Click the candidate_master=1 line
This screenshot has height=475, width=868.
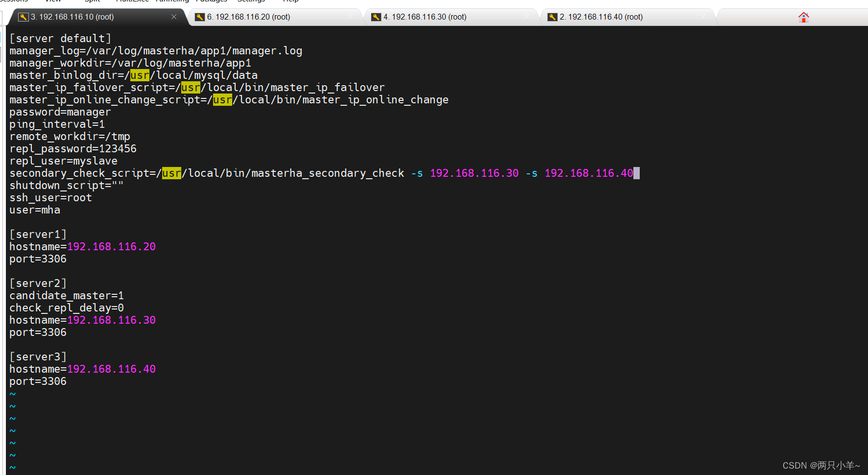pos(67,295)
